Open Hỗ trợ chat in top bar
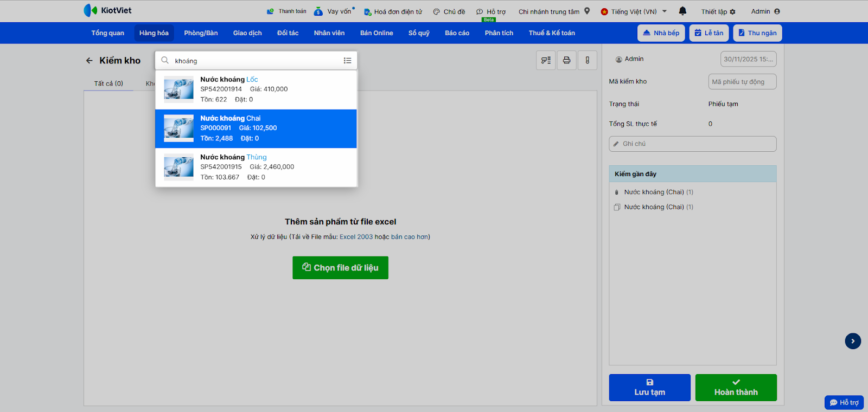Viewport: 868px width, 412px height. pyautogui.click(x=490, y=11)
